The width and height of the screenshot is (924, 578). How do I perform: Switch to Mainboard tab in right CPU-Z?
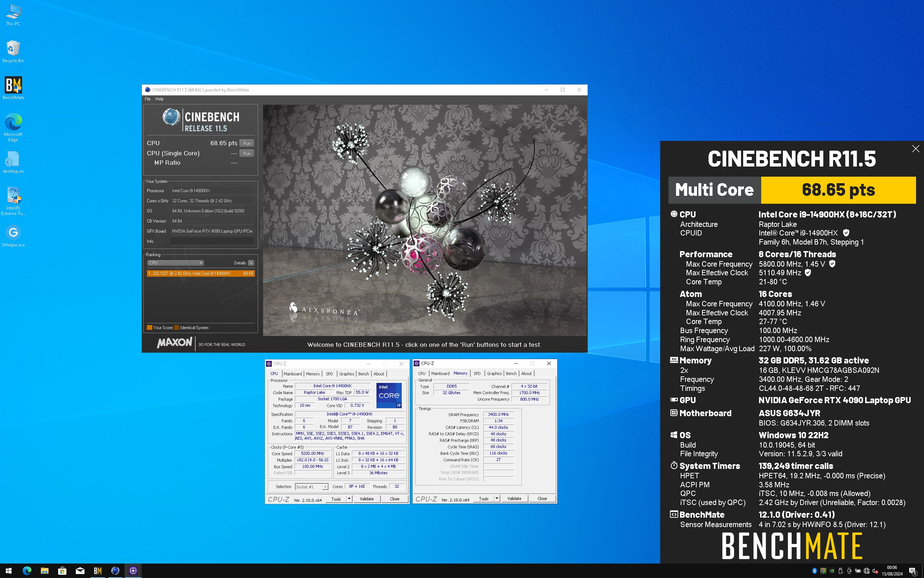pos(440,374)
